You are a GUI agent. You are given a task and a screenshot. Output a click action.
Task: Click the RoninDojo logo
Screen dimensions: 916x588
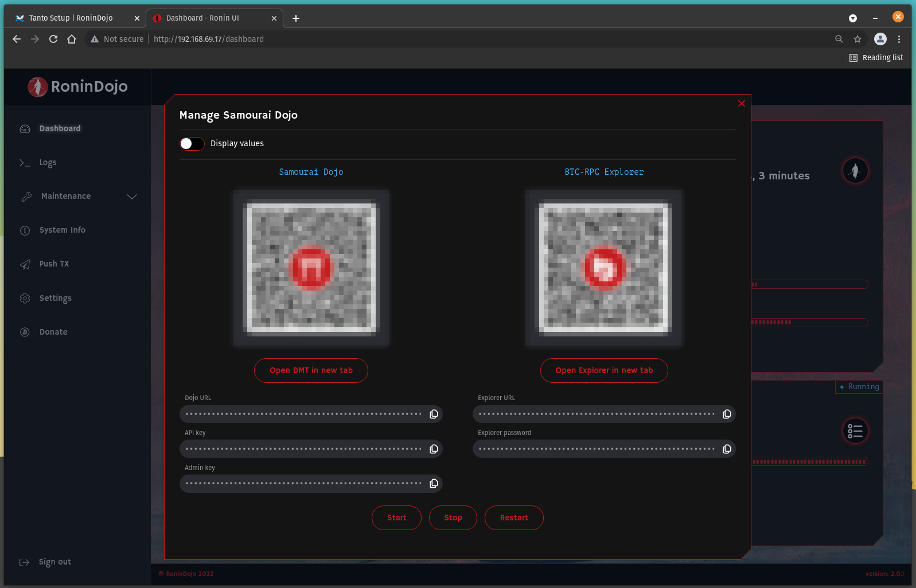tap(77, 87)
